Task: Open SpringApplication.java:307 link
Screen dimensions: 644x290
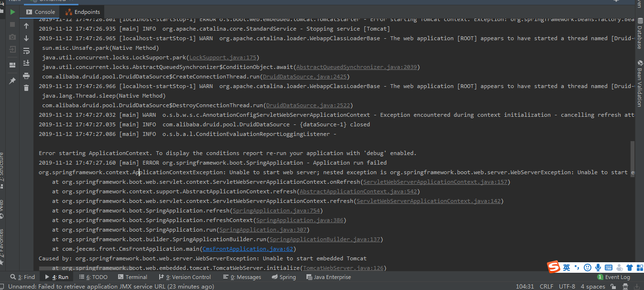Action: pos(262,230)
